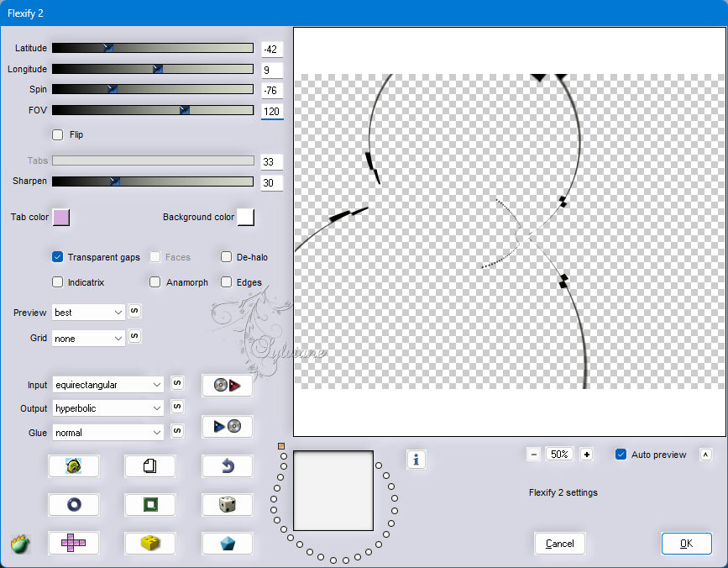
Task: Click the copy pages icon button
Action: 150,465
